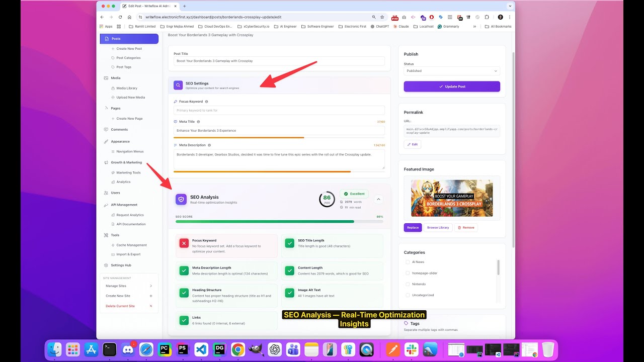This screenshot has height=362, width=644.
Task: Click the Pages section icon
Action: [x=106, y=108]
